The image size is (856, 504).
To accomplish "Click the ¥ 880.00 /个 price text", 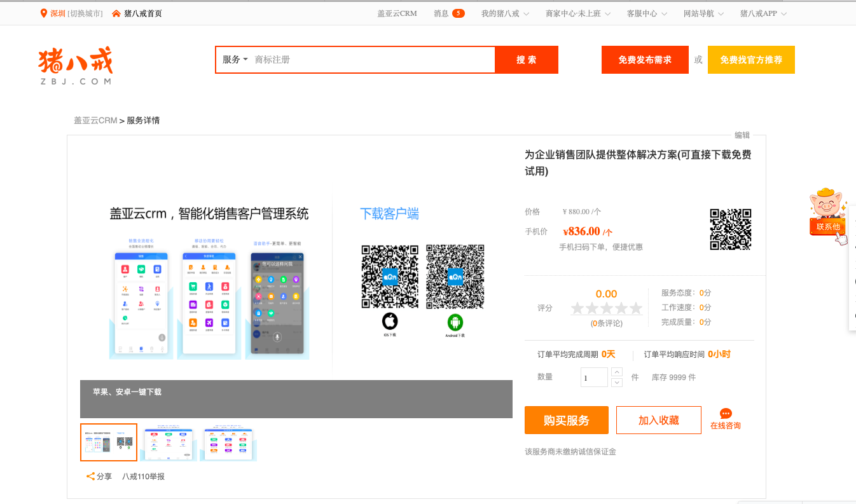I will (582, 212).
